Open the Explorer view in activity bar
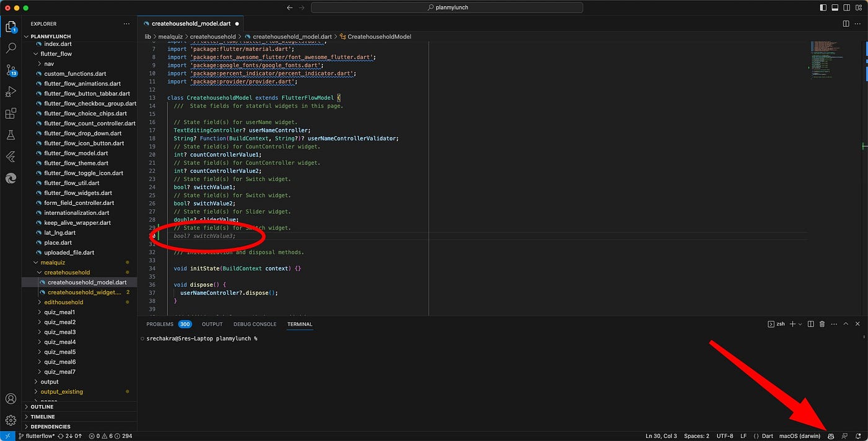The width and height of the screenshot is (868, 441). [11, 27]
